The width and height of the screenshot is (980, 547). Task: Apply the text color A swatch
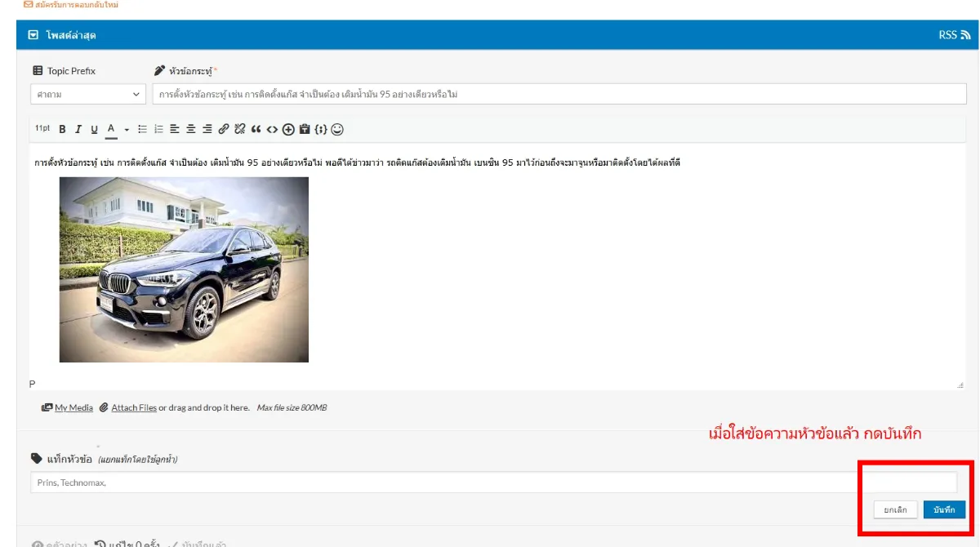point(111,129)
